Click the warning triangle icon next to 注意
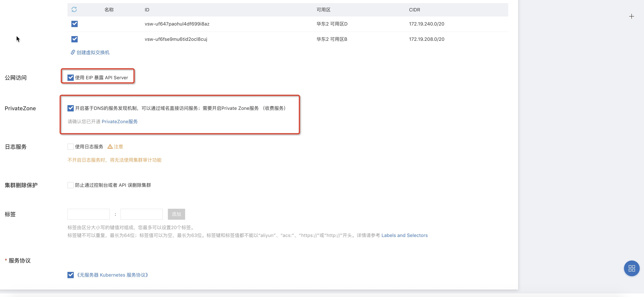 pyautogui.click(x=110, y=147)
